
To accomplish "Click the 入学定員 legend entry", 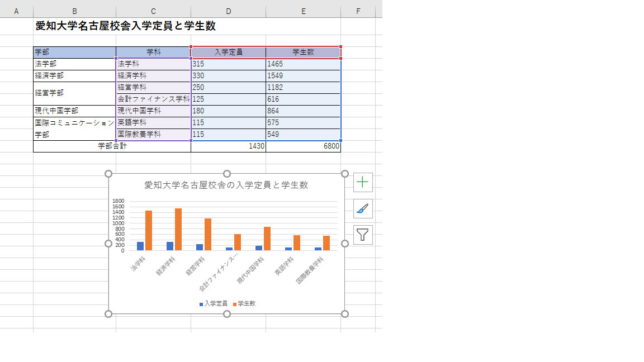I will [x=213, y=304].
